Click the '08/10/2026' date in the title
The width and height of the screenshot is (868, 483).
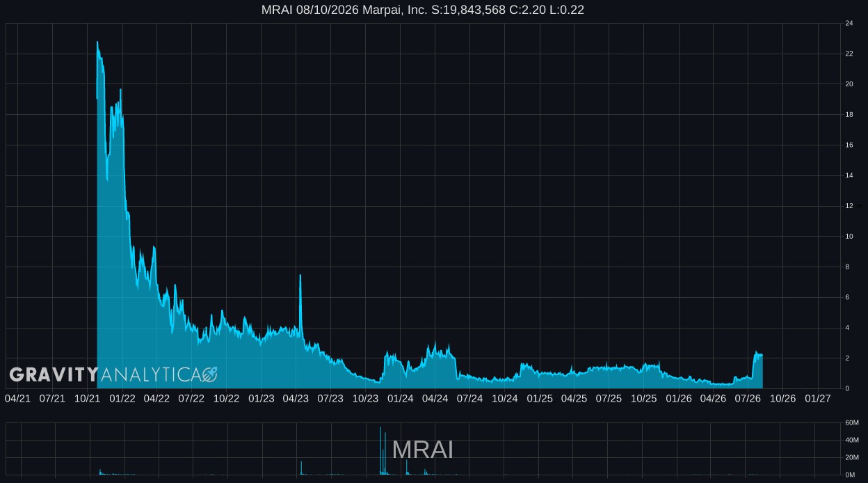pos(327,10)
